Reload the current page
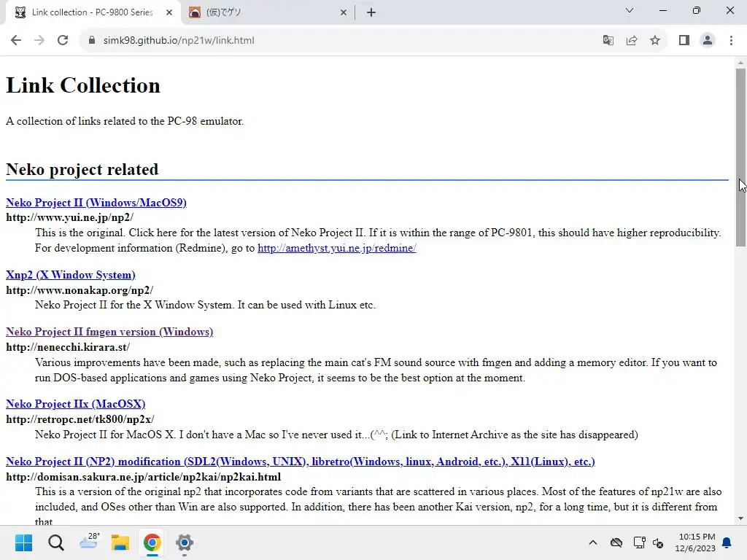The width and height of the screenshot is (747, 560). 63,40
